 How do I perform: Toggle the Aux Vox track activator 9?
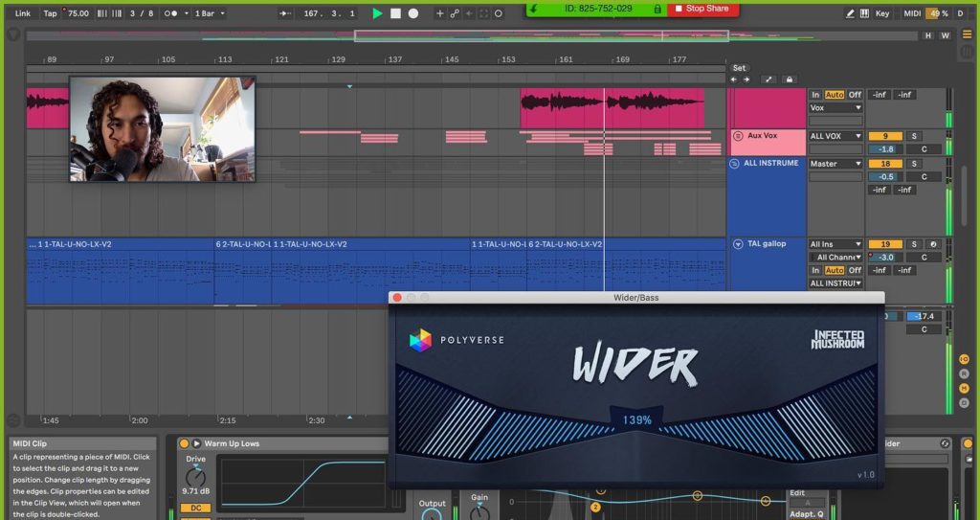point(885,136)
